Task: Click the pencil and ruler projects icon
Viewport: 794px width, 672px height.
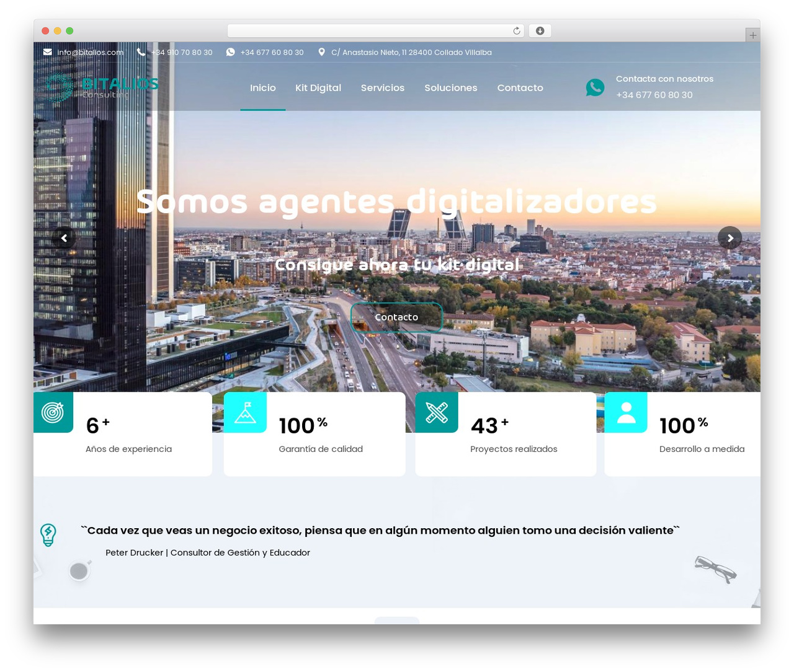Action: click(x=437, y=412)
